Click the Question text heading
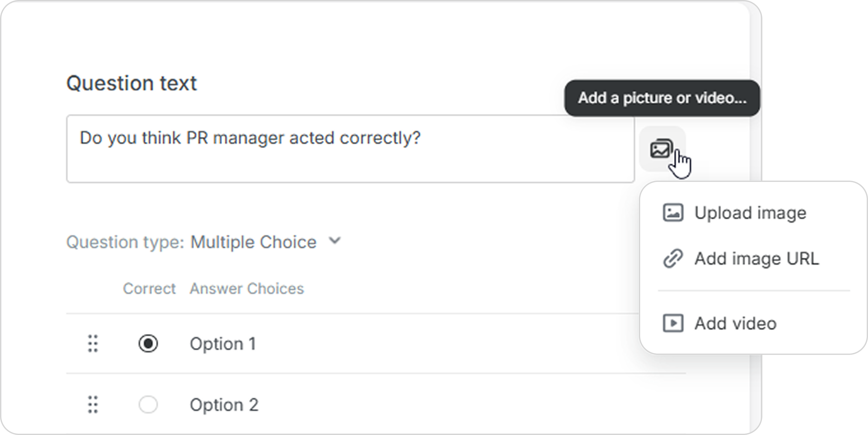The height and width of the screenshot is (435, 868). [131, 83]
